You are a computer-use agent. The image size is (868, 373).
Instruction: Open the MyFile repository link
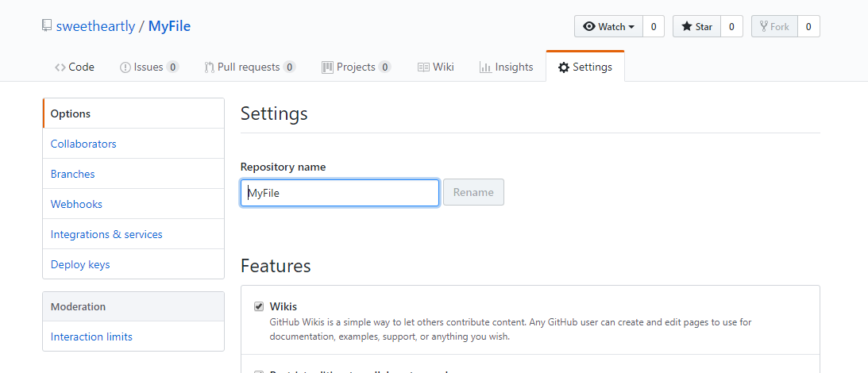(169, 26)
